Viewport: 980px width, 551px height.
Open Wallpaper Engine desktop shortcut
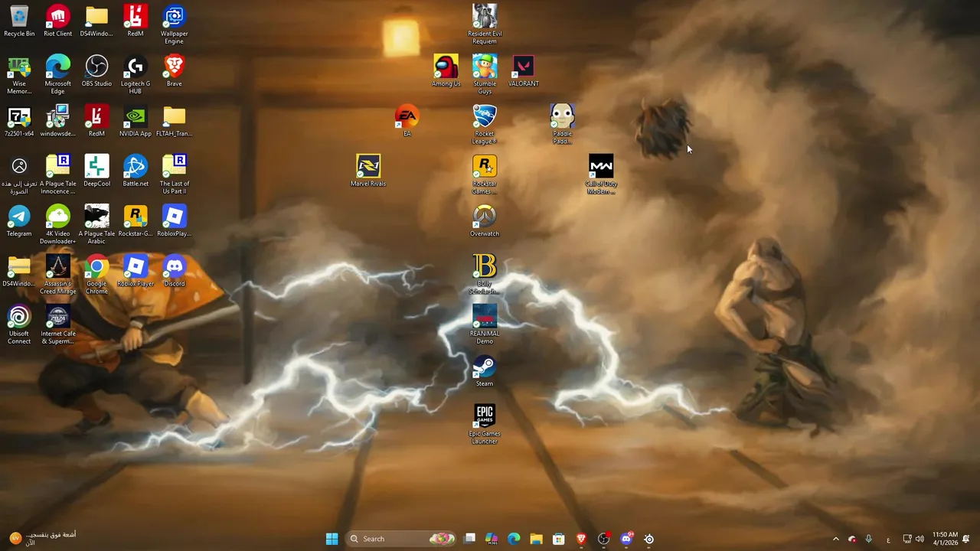click(175, 24)
